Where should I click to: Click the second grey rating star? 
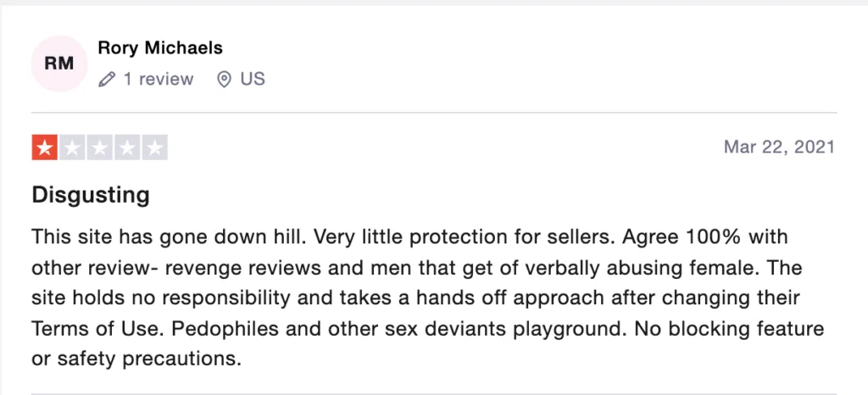tap(72, 147)
